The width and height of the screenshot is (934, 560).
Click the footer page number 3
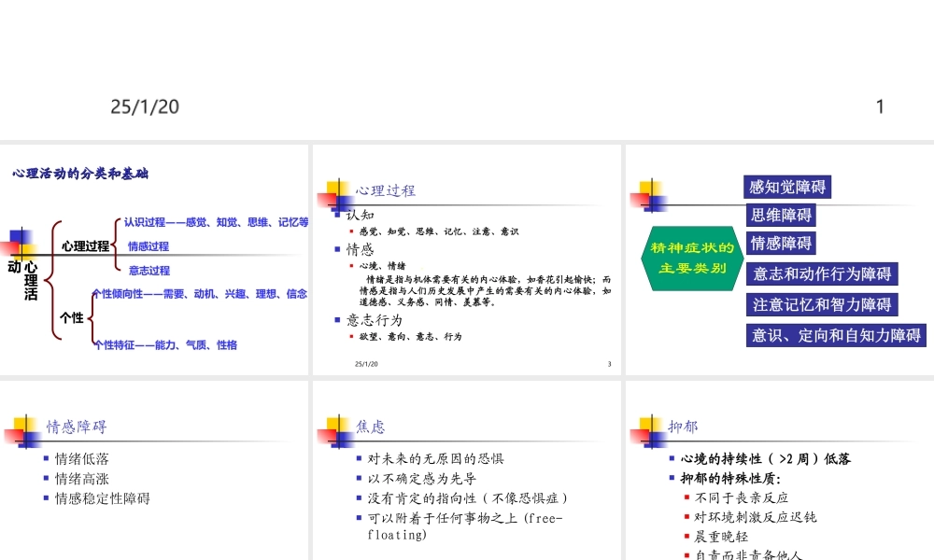[609, 364]
